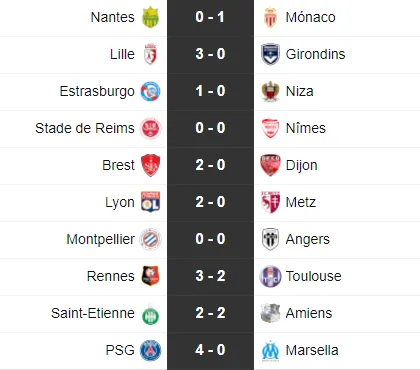Open the Lille 3 - 0 score
Viewport: 420px width, 370px height.
coord(210,54)
